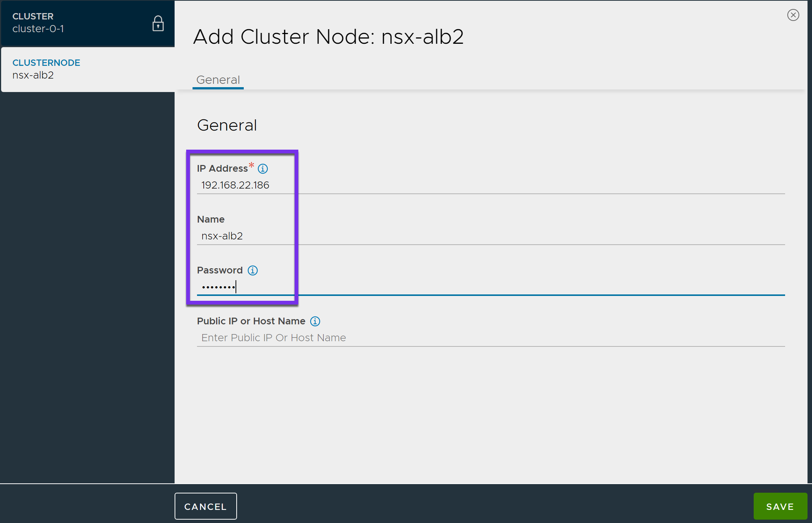Screen dimensions: 812x523
Task: Click the General section heading
Action: (x=227, y=125)
